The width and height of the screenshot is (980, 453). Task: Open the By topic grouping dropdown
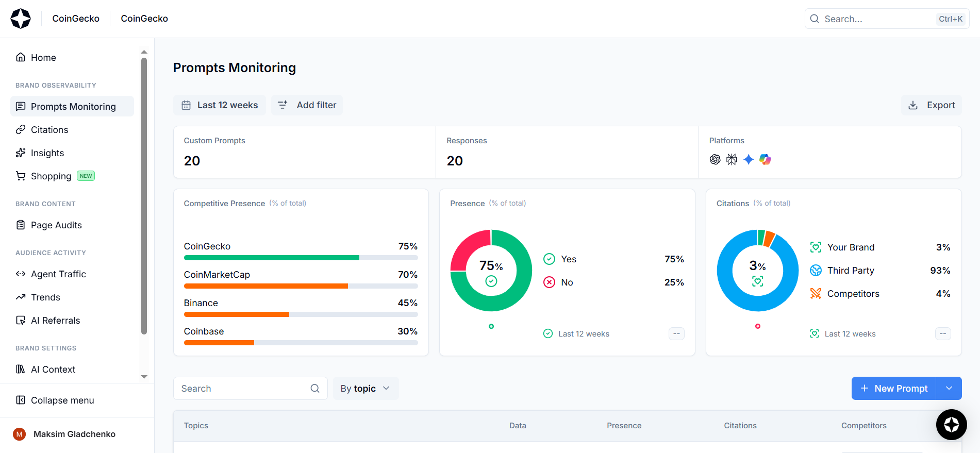pos(366,389)
